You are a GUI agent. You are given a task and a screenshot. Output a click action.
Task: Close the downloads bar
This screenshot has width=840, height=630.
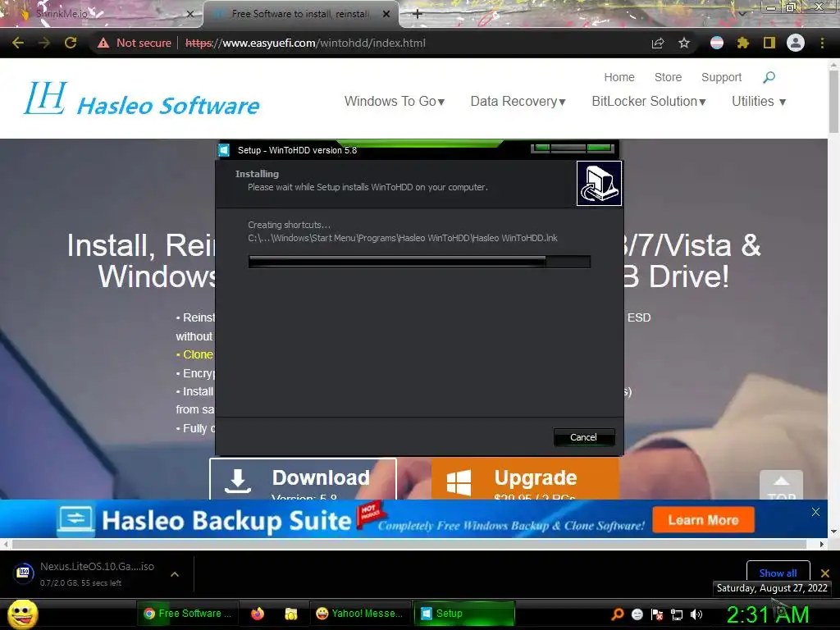click(825, 573)
